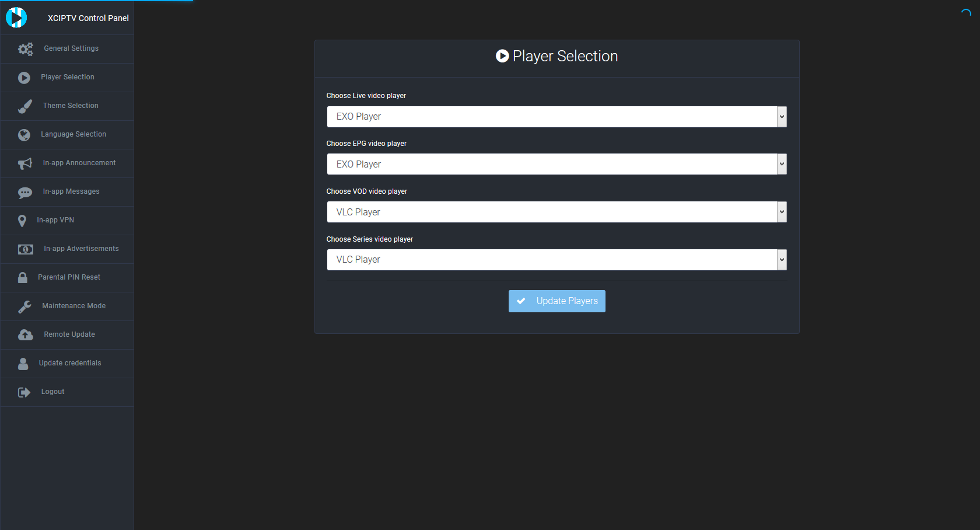Go to Update credentials menu item
Image resolution: width=980 pixels, height=530 pixels.
pyautogui.click(x=69, y=363)
